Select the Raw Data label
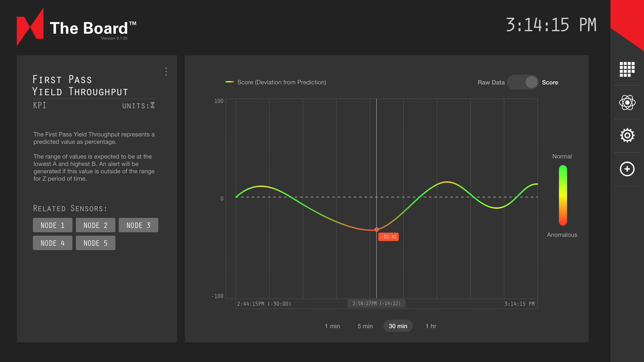644x362 pixels. click(x=491, y=82)
